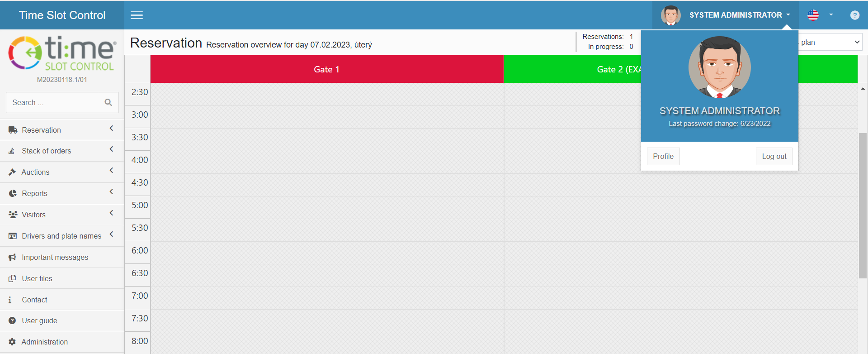Click the 5:00 time label
This screenshot has height=354, width=868.
click(x=140, y=205)
